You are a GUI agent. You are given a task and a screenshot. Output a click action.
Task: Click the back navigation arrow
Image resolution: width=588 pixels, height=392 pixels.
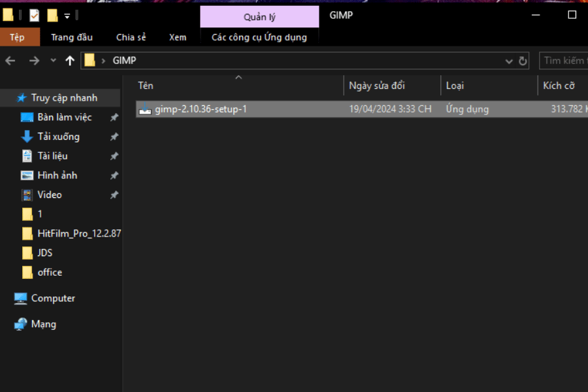click(x=10, y=61)
